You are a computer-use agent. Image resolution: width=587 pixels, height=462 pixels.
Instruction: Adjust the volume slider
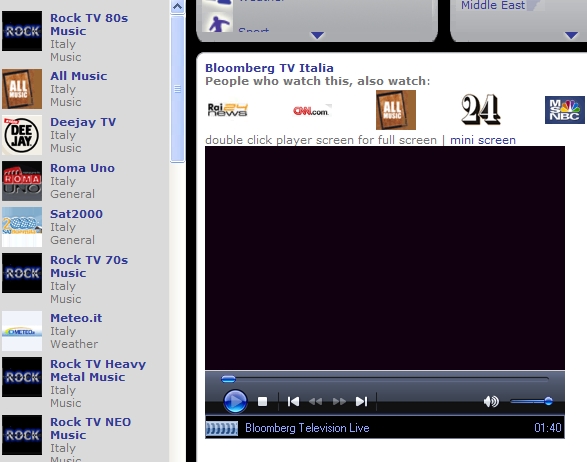coord(531,401)
